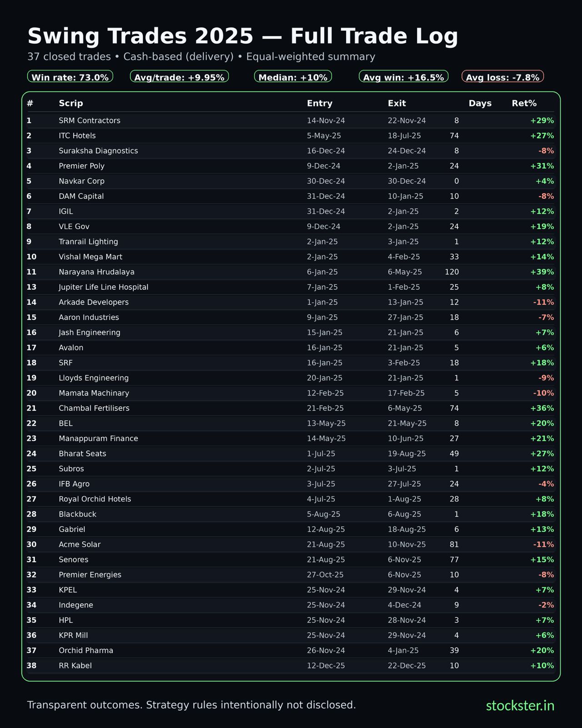This screenshot has width=582, height=728.
Task: Click the Scrip column header
Action: [71, 103]
